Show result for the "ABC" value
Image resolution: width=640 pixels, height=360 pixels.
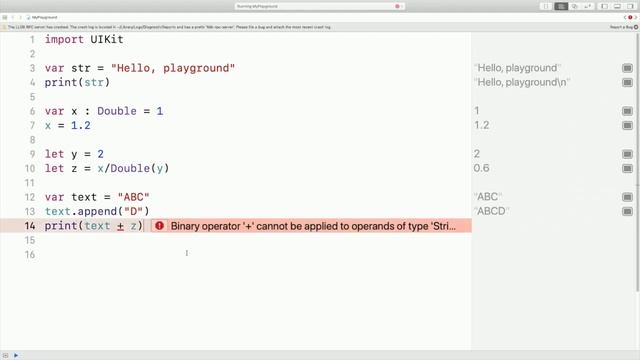tap(627, 197)
